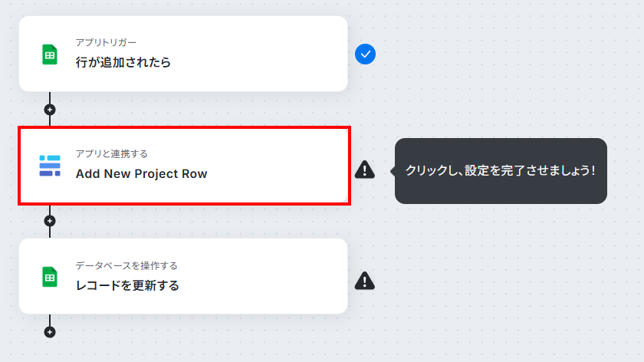Screen dimensions: 644x362
Task: Insert step after Add New Project Row
Action: [x=50, y=221]
